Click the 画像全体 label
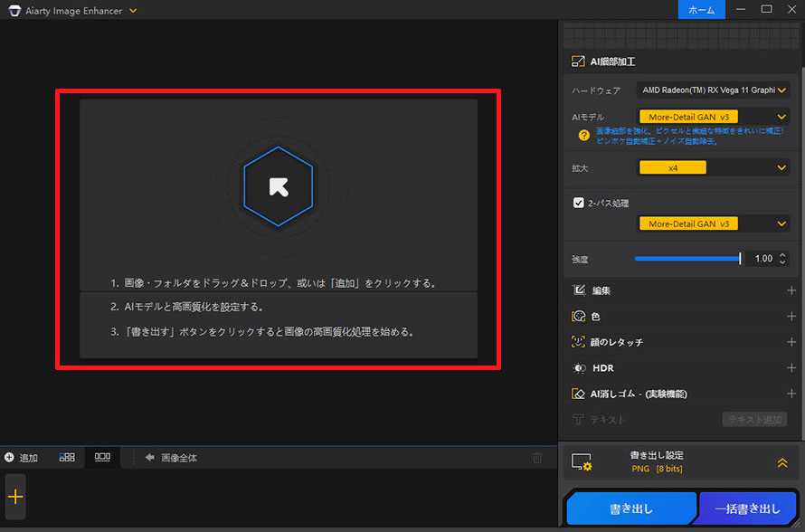The image size is (805, 532). pos(179,458)
